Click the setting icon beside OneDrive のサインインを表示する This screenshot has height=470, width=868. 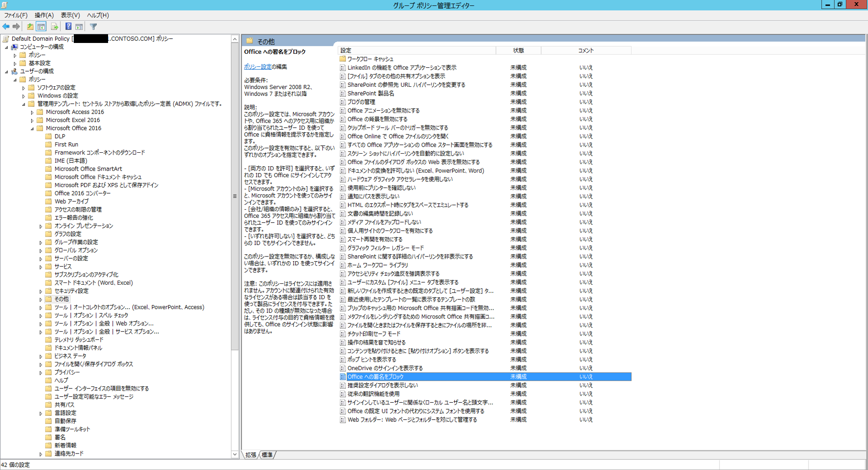click(x=342, y=368)
